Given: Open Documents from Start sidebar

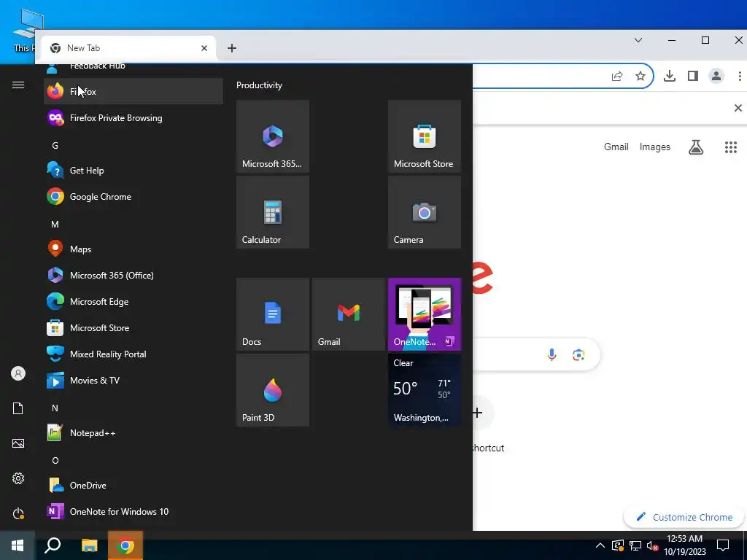Looking at the screenshot, I should [x=18, y=408].
